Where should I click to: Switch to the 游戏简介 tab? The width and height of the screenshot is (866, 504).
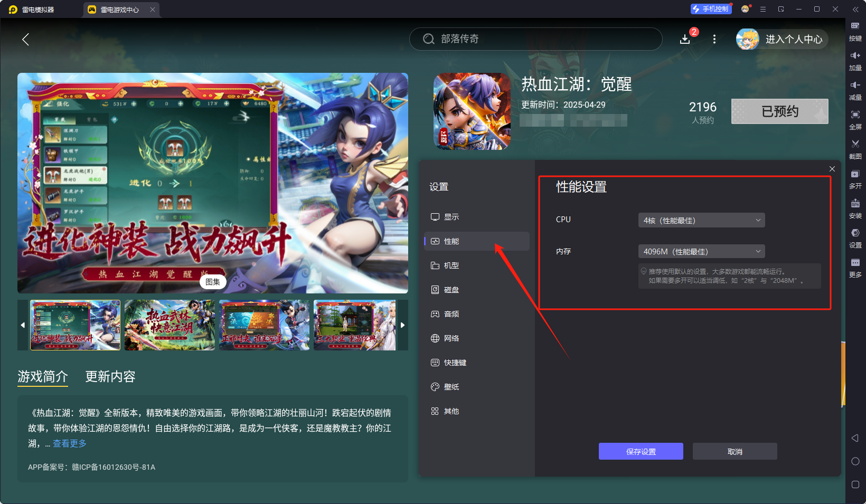43,376
